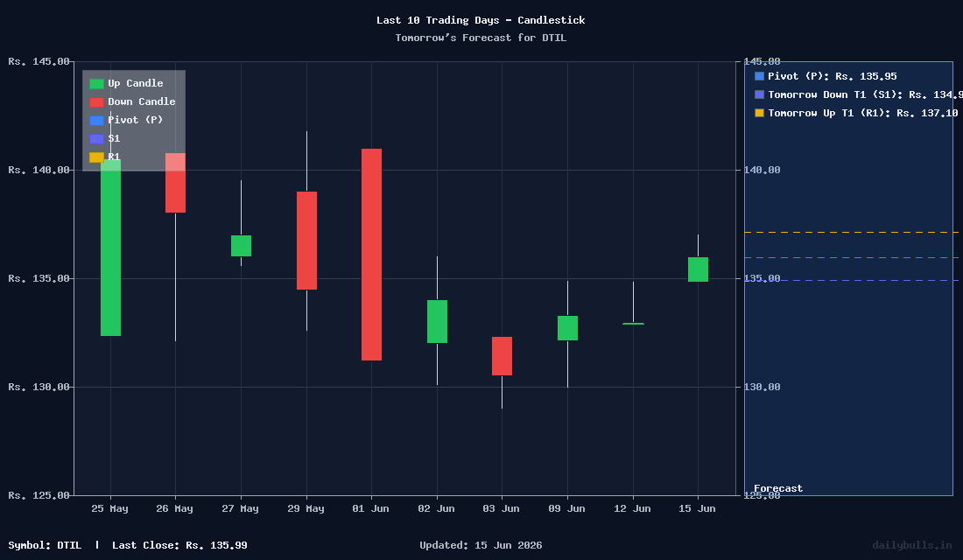
Task: Select the Up Candle legend label
Action: point(136,83)
